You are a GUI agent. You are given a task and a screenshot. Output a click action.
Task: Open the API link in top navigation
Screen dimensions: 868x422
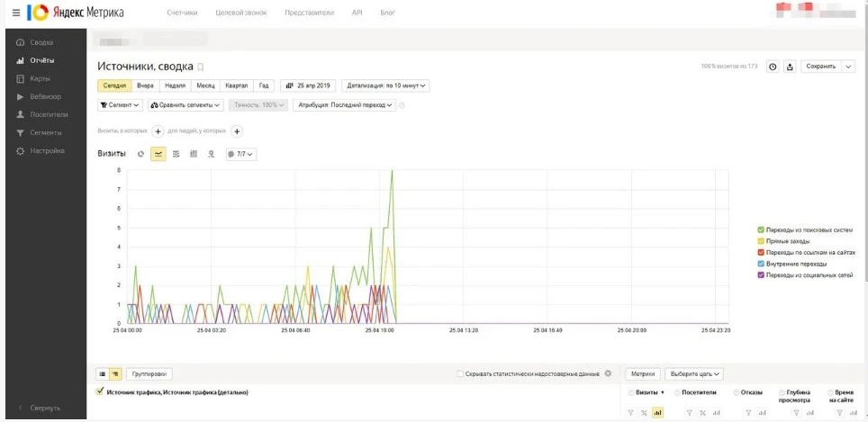coord(357,13)
